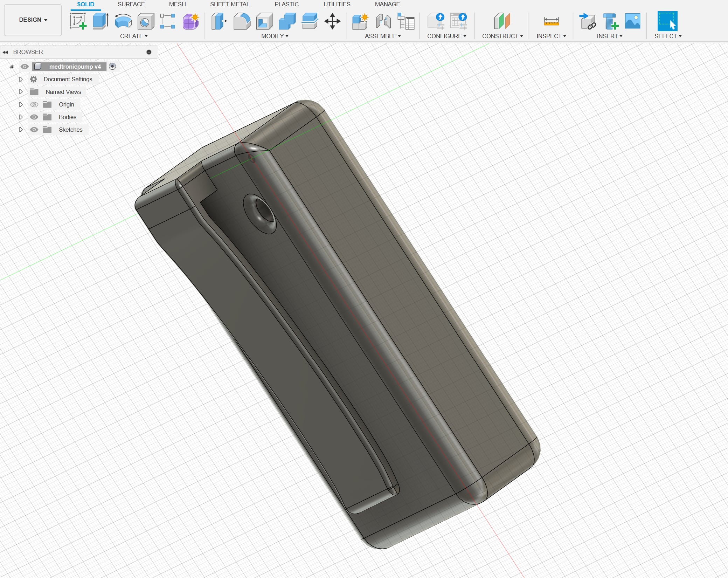Click the Document Settings gear icon
Screen dimensions: 728x578
pos(34,79)
